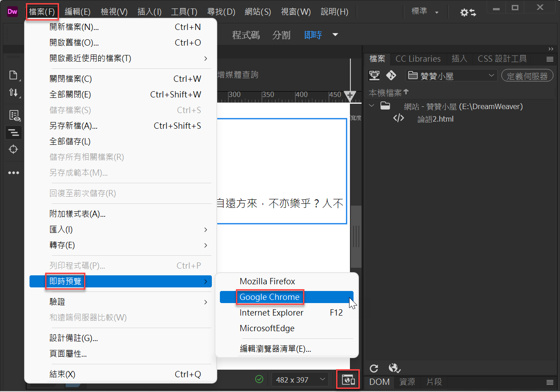Click the refresh icon in Files panel

(x=374, y=368)
